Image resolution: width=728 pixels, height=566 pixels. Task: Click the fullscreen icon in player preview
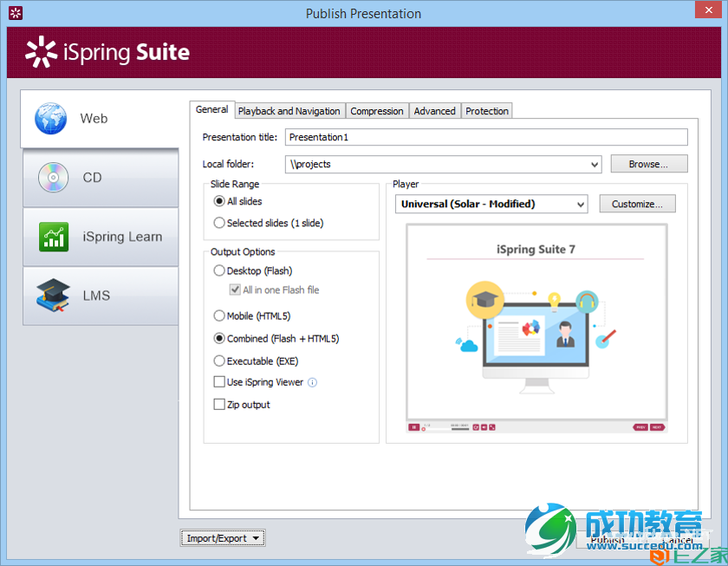492,427
